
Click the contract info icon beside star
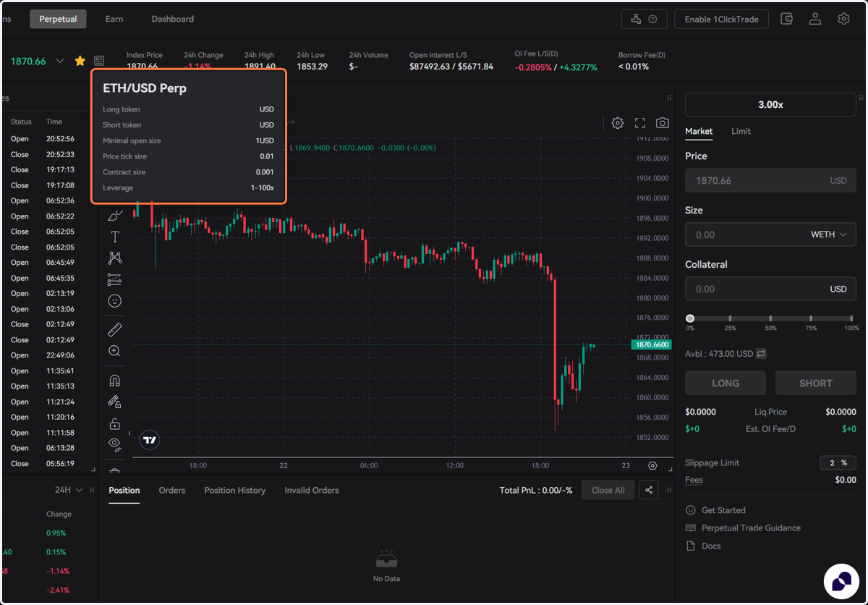click(99, 62)
